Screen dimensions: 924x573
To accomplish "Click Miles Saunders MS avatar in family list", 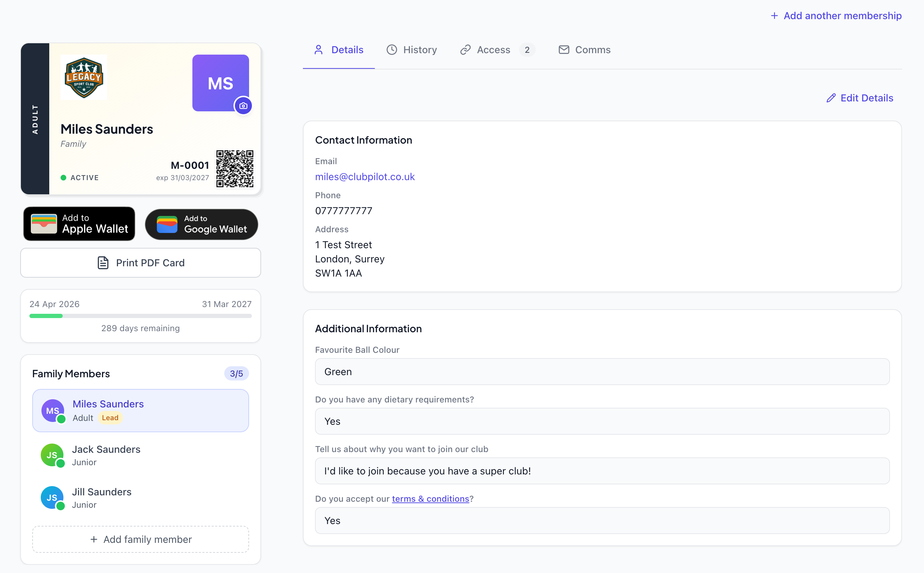I will pos(53,410).
